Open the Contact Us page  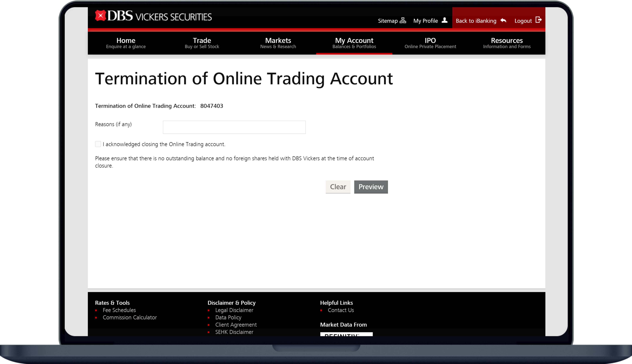pos(341,310)
